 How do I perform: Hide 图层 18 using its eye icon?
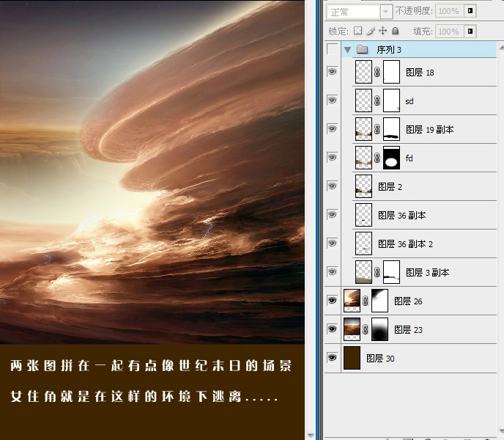[332, 71]
